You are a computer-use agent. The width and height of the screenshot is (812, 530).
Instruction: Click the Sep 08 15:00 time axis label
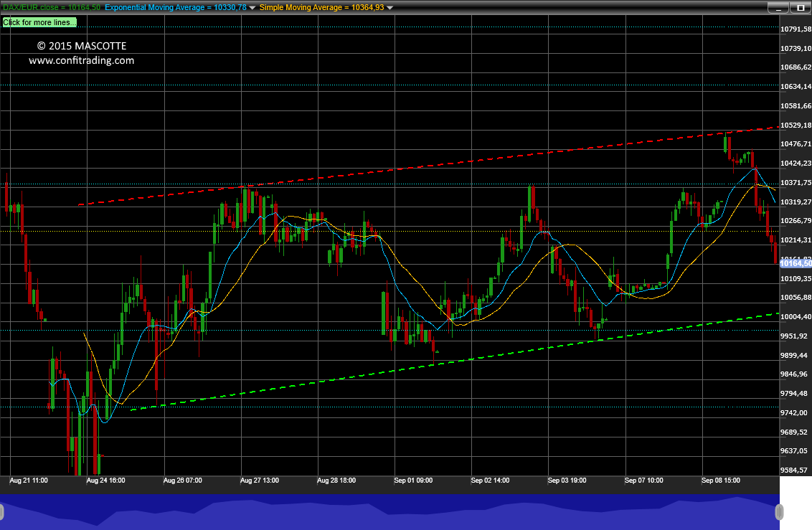point(721,481)
